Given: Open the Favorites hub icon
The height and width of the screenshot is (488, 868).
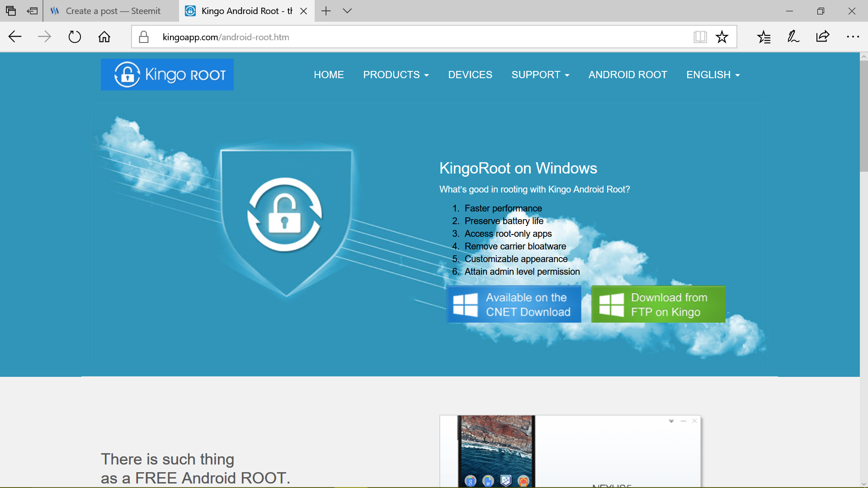Looking at the screenshot, I should (764, 37).
